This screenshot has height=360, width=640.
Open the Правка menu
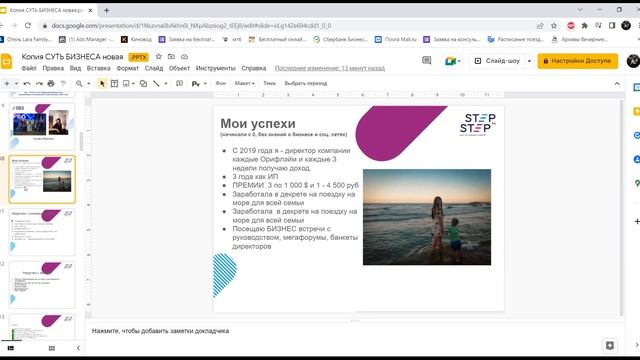pos(53,68)
